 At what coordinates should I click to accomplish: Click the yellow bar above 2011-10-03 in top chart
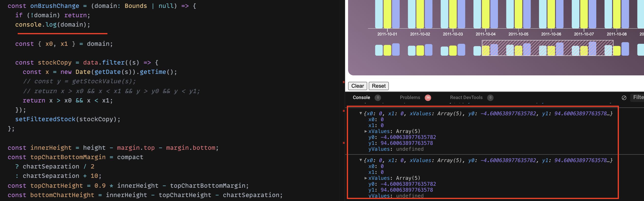(453, 14)
